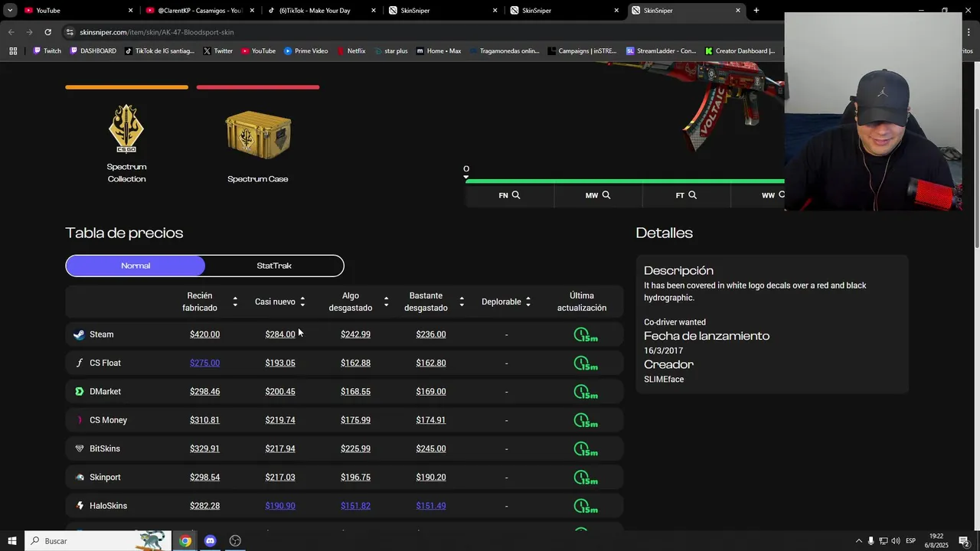Viewport: 980px width, 551px height.
Task: Open the Twitch bookmark
Action: coord(47,51)
